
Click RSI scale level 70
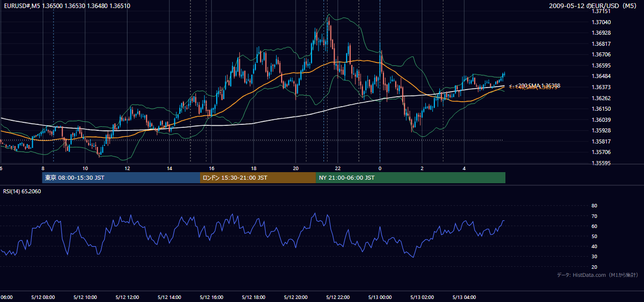594,216
